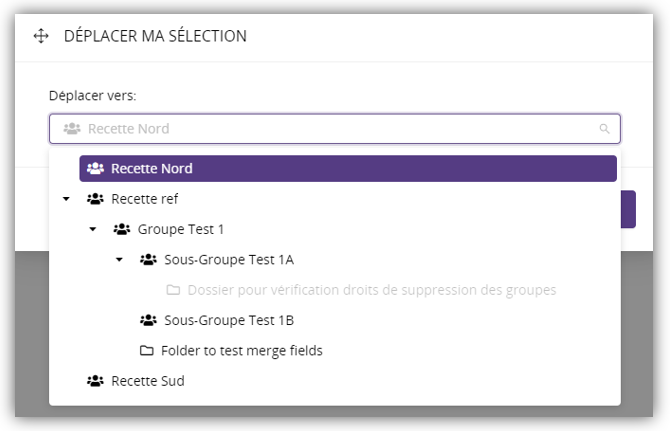Viewport: 670px width, 431px height.
Task: Click the group icon beside Groupe Test 1
Action: click(x=122, y=229)
